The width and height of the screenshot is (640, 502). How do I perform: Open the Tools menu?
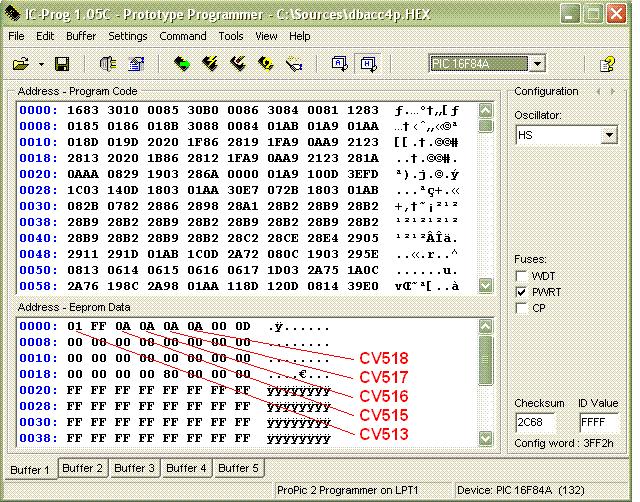point(231,36)
